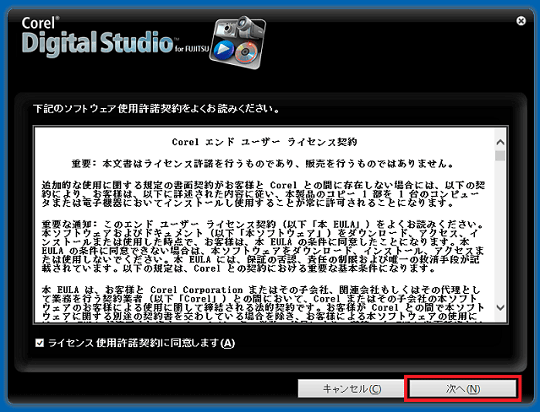Click the scrollbar down arrow in license text
Viewport: 540px width, 412px height.
[500, 307]
